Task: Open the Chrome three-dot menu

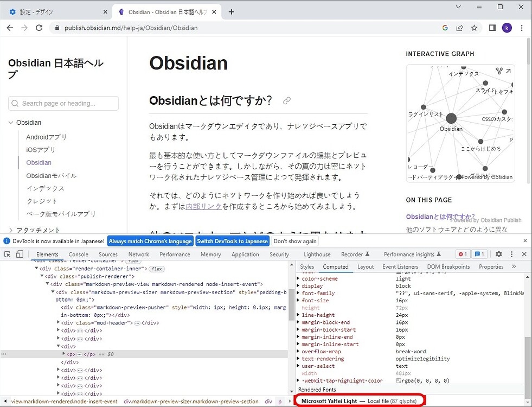Action: pos(522,28)
